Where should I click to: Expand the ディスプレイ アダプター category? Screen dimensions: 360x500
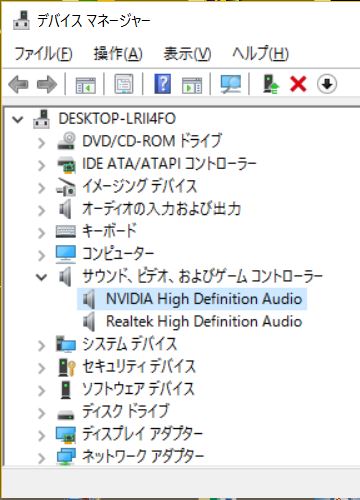(41, 436)
